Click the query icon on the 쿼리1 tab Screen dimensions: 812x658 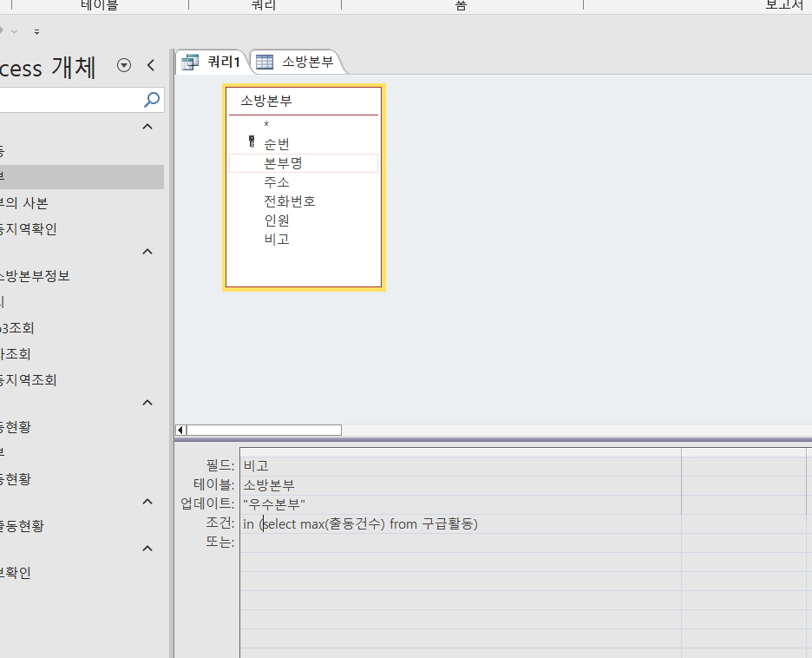[189, 62]
